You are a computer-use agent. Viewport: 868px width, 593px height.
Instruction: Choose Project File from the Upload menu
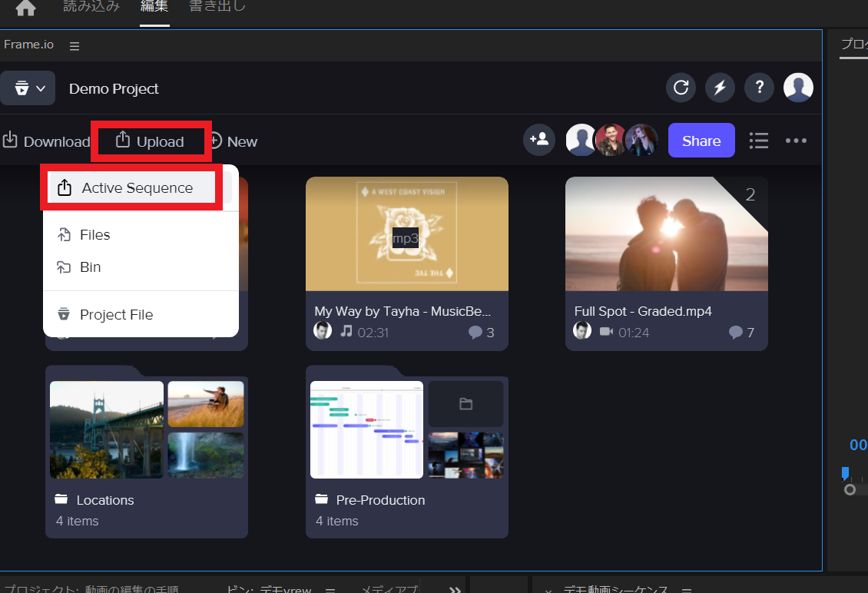point(116,314)
